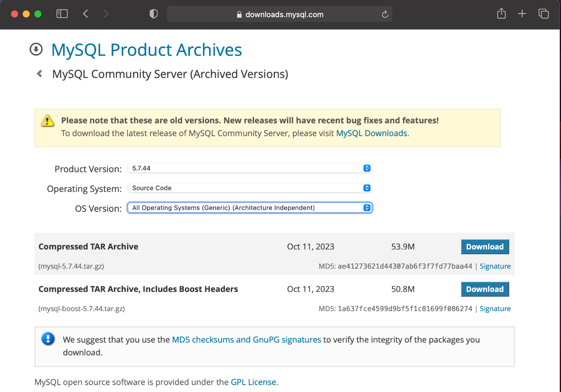Click the filename (mysql-5.7.44.tar.gz)

71,266
